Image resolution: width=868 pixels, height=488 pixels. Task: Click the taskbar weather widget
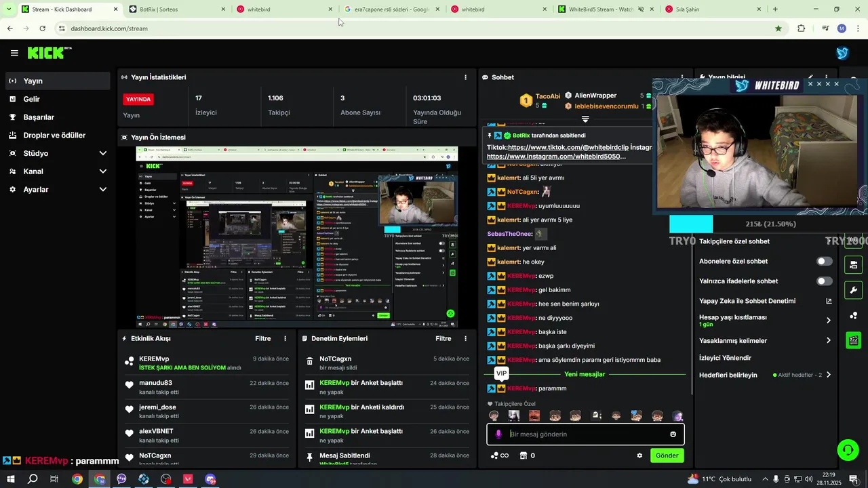click(x=719, y=479)
